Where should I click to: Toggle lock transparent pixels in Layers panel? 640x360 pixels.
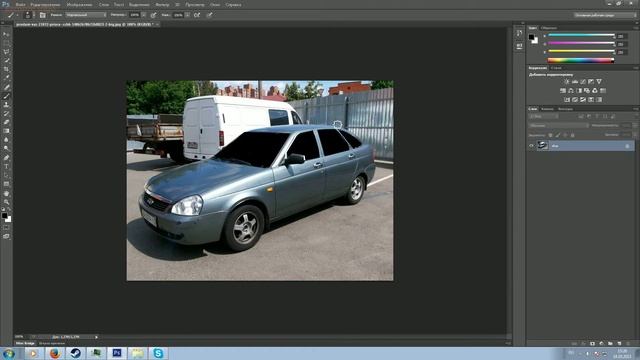tap(550, 135)
